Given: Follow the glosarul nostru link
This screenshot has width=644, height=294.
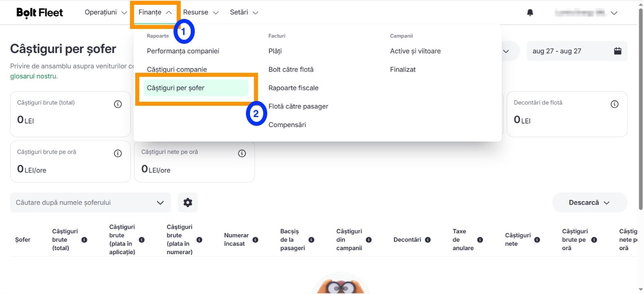Looking at the screenshot, I should point(34,76).
